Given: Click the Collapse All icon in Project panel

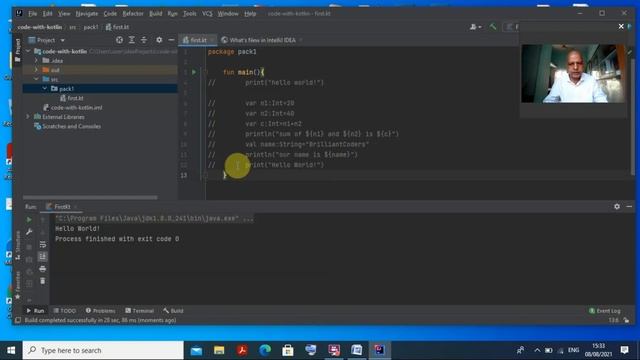Looking at the screenshot, I should pos(144,40).
